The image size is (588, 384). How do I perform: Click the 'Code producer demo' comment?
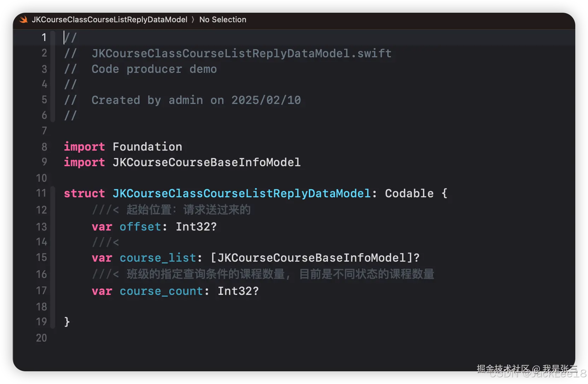[x=154, y=69]
